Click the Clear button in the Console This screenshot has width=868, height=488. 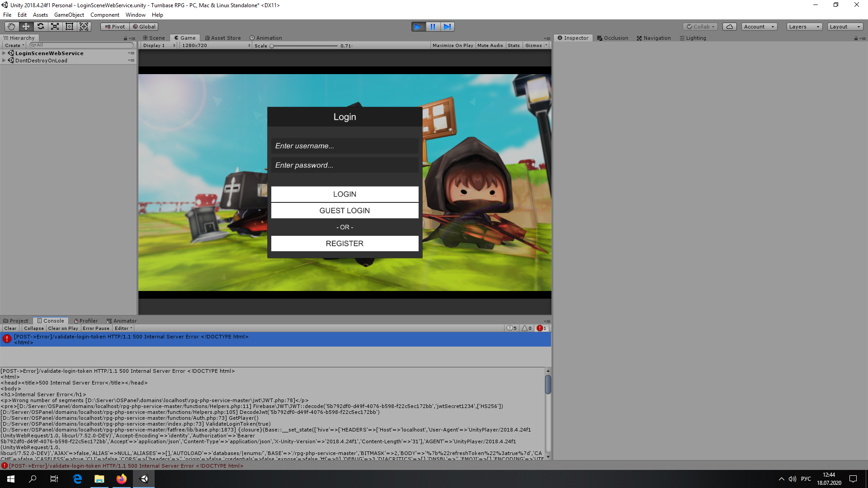click(10, 328)
